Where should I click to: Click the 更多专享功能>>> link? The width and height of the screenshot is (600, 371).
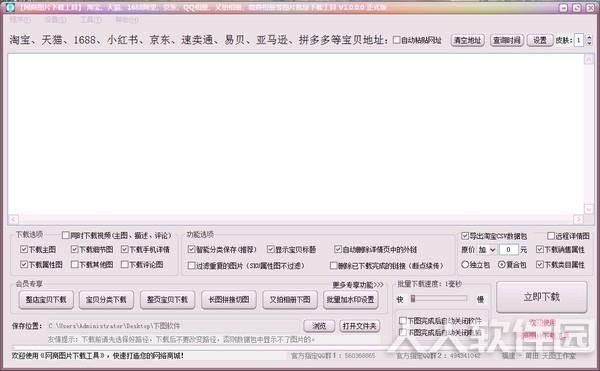click(358, 285)
